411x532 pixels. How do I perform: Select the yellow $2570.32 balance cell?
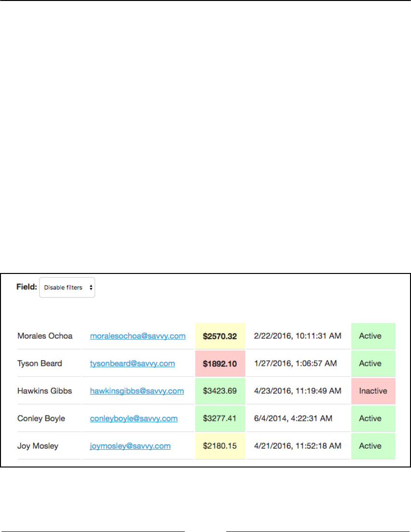(x=220, y=336)
